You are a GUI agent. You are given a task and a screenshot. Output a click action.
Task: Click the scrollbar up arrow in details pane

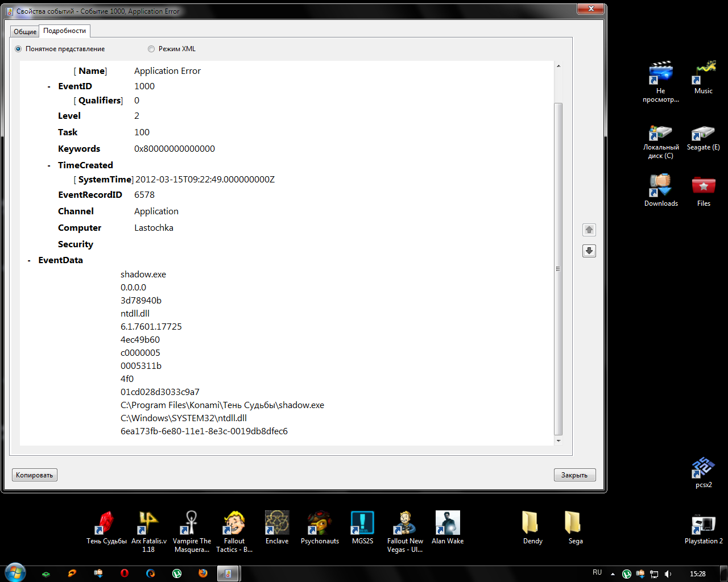pyautogui.click(x=558, y=66)
